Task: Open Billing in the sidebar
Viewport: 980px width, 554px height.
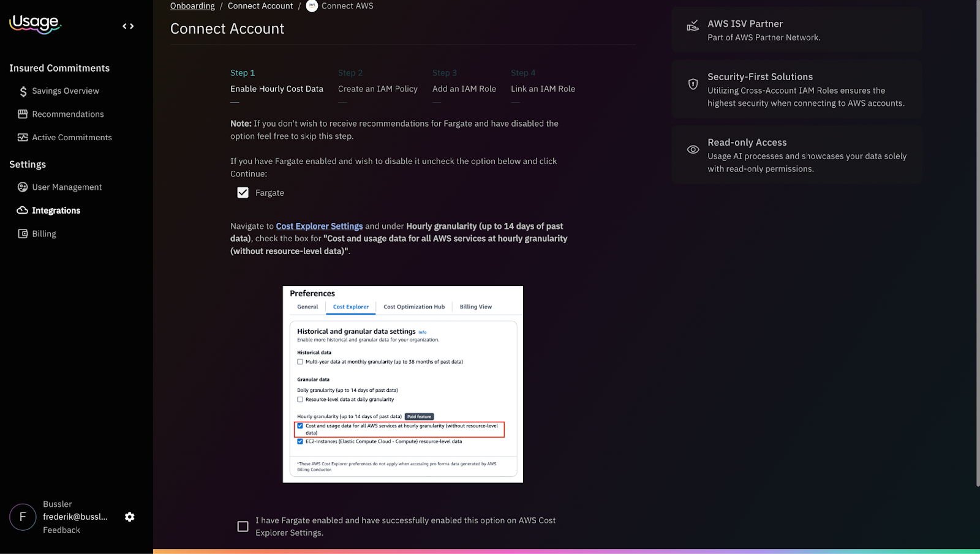Action: pyautogui.click(x=44, y=234)
